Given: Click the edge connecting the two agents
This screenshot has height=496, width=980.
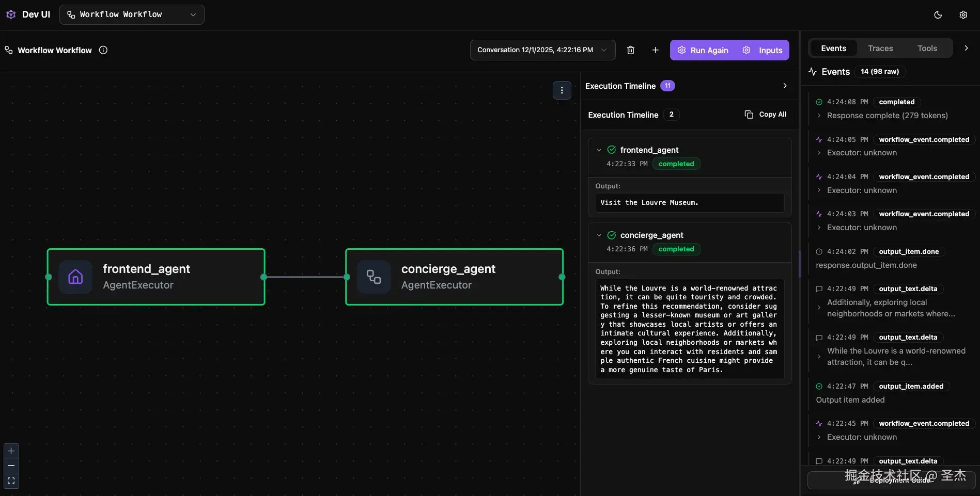Looking at the screenshot, I should [305, 277].
